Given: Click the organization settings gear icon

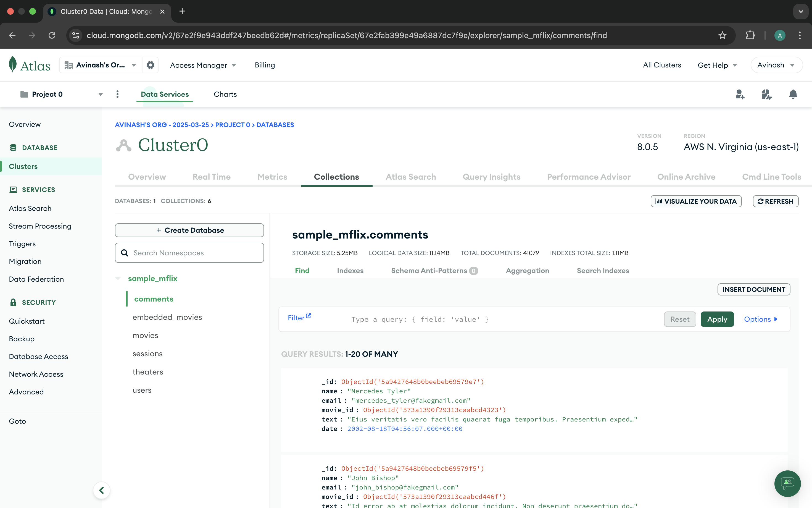Looking at the screenshot, I should point(150,65).
